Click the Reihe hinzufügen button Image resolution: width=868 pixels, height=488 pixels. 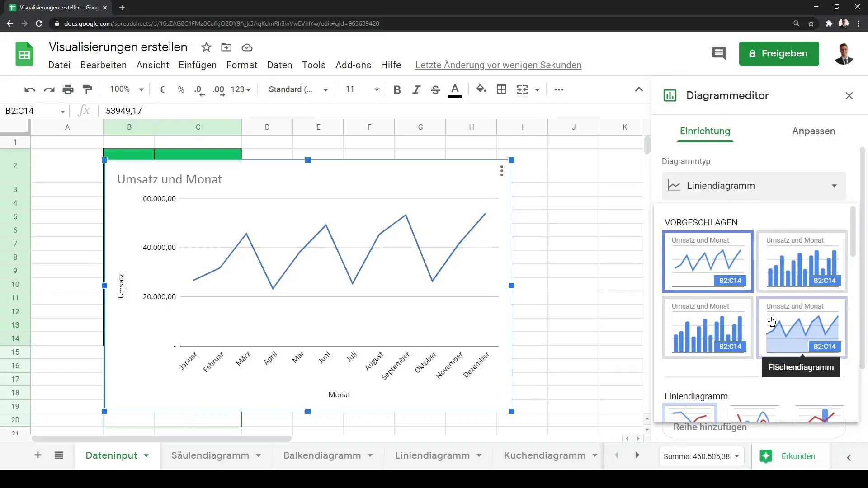coord(710,427)
